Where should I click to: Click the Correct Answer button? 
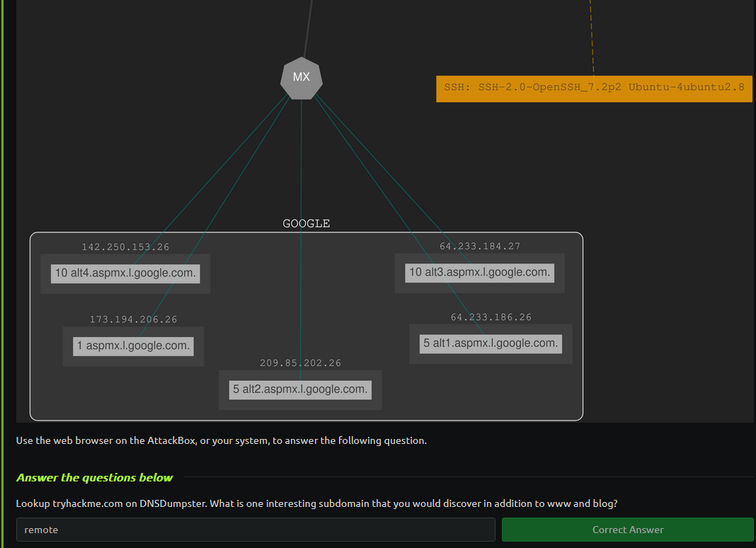click(627, 530)
